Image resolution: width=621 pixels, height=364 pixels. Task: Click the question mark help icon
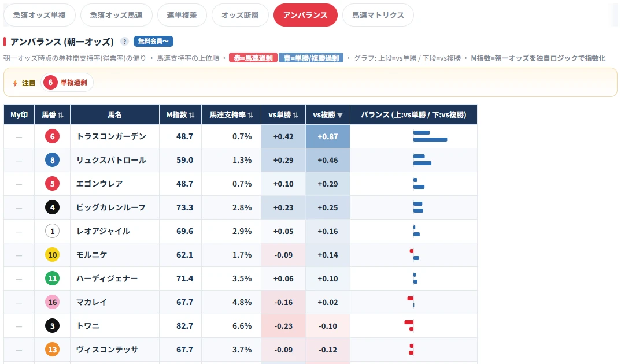[124, 42]
